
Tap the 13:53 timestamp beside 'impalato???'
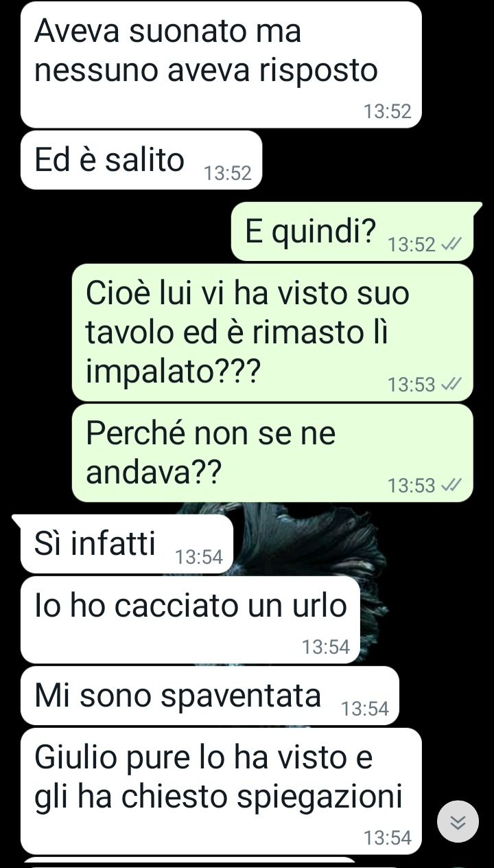[x=412, y=385]
